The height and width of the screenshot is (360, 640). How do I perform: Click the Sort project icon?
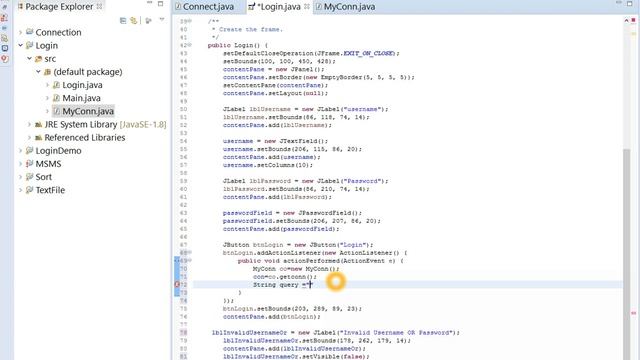[29, 177]
